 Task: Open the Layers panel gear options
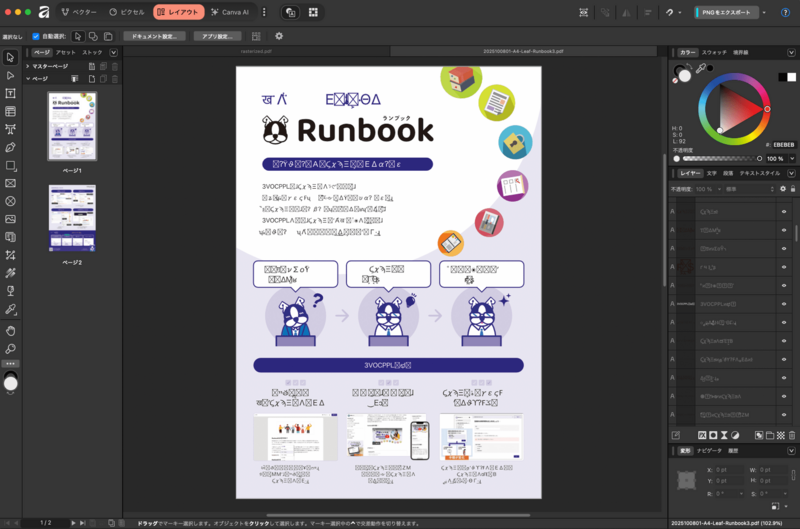(783, 189)
